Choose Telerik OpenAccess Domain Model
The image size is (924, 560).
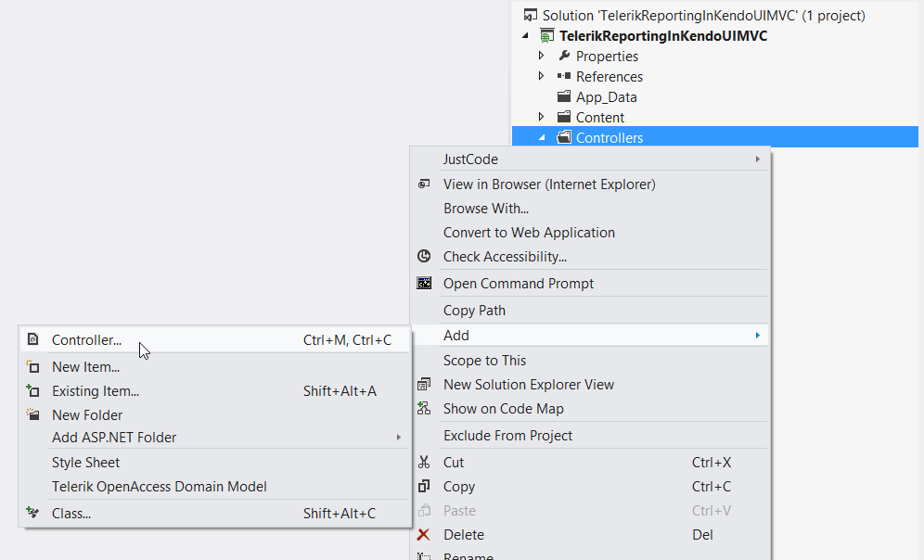point(160,487)
